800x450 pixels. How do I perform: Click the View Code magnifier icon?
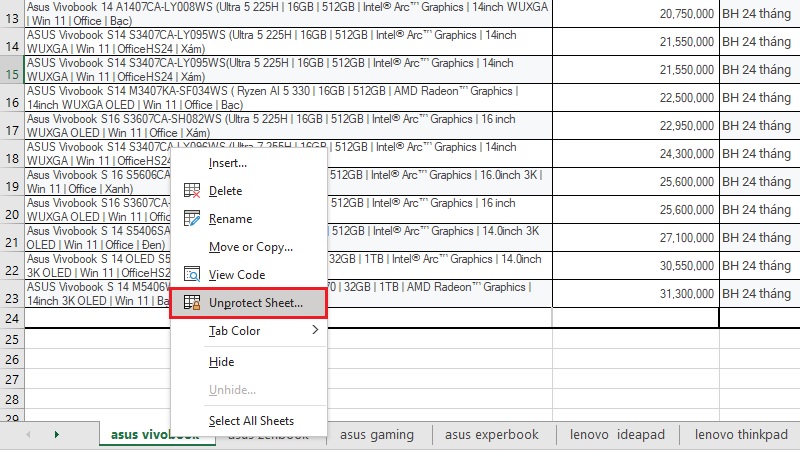pyautogui.click(x=192, y=274)
